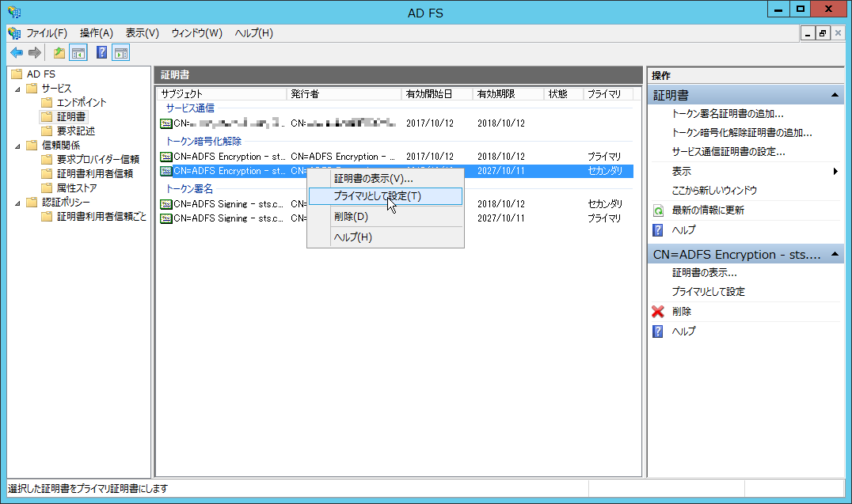The width and height of the screenshot is (852, 504).
Task: Select 証明書 node in tree
Action: point(70,117)
